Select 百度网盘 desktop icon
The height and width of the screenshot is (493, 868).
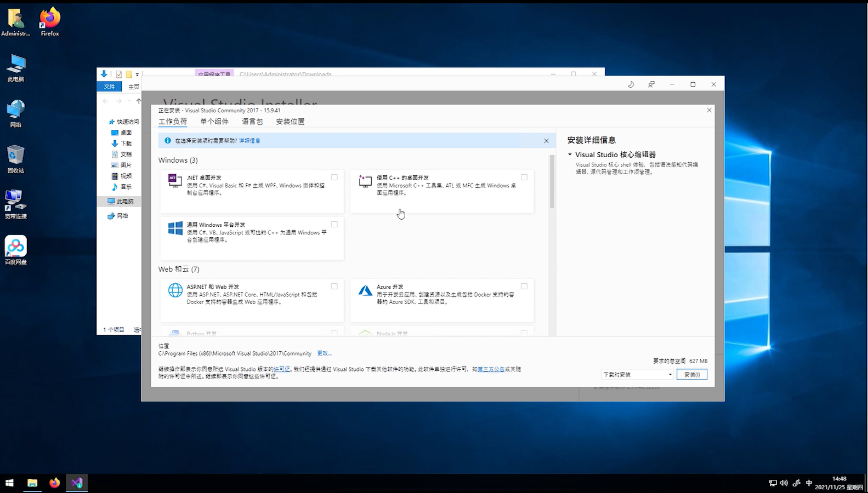point(15,250)
